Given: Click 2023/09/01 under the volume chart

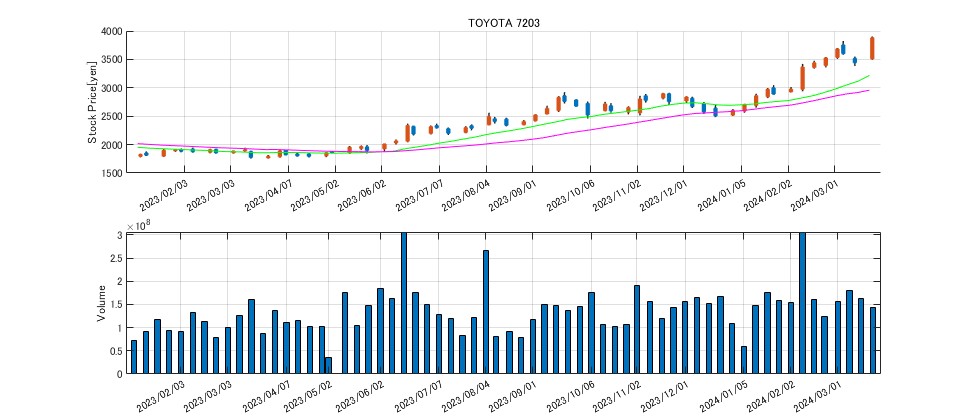Looking at the screenshot, I should pos(512,396).
